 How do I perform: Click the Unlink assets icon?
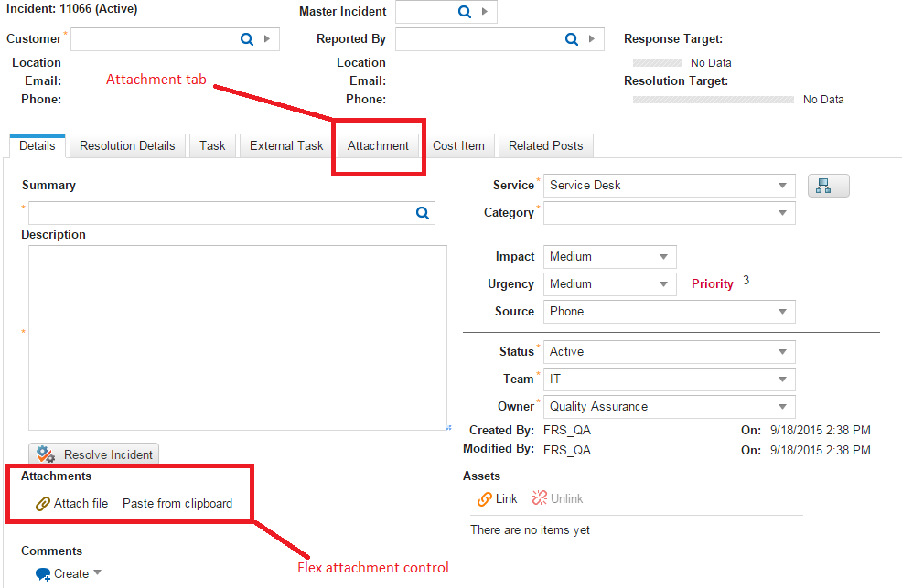click(x=539, y=498)
